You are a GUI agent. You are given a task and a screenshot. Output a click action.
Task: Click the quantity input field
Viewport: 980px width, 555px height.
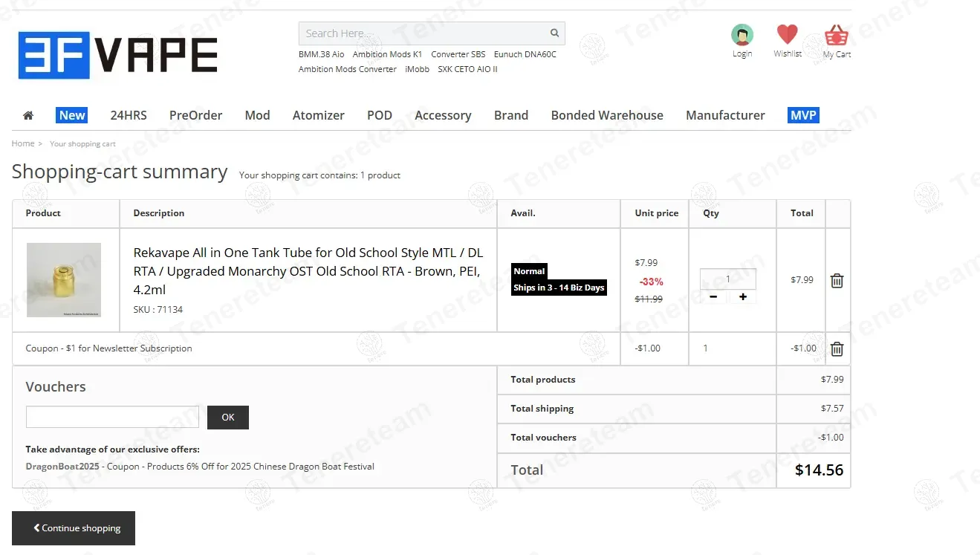pos(728,279)
